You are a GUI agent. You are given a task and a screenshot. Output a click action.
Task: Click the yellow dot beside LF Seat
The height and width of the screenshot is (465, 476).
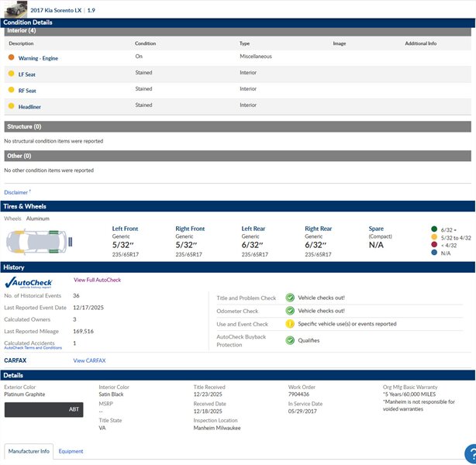pos(11,74)
